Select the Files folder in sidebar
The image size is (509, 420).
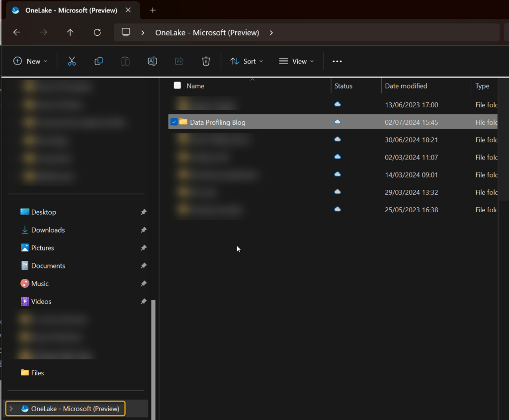tap(37, 373)
